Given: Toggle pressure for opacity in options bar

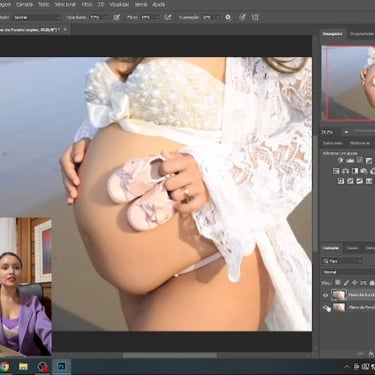Looking at the screenshot, I should [117, 17].
